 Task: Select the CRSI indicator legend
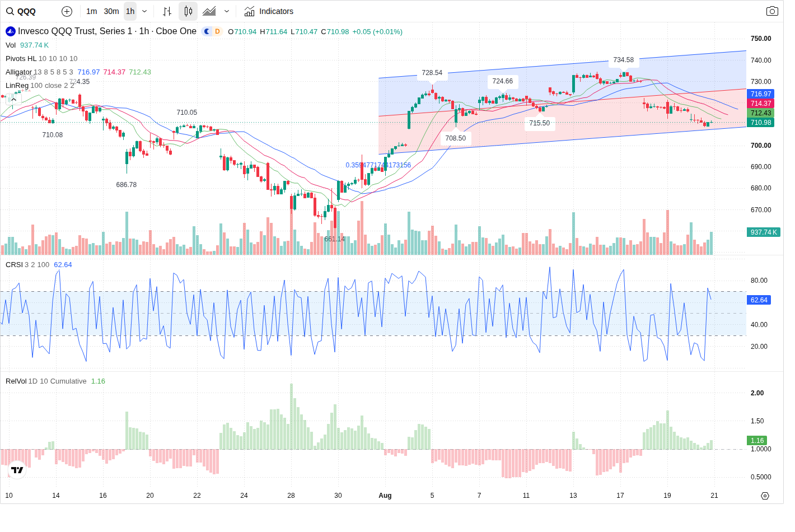15,265
